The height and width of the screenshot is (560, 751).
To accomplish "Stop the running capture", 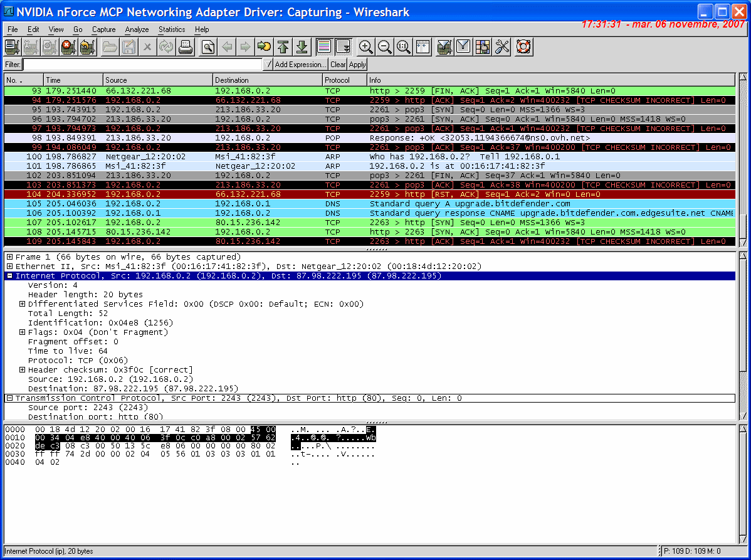I will pyautogui.click(x=68, y=47).
